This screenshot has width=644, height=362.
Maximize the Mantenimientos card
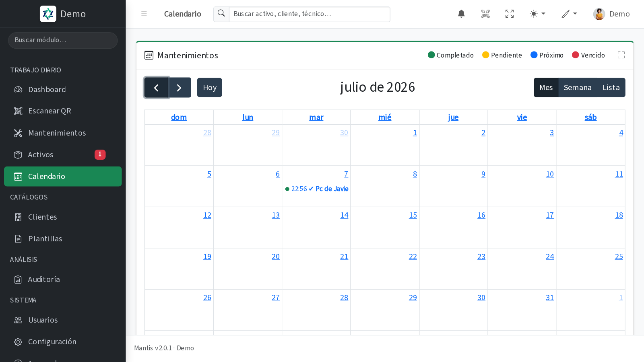click(621, 55)
